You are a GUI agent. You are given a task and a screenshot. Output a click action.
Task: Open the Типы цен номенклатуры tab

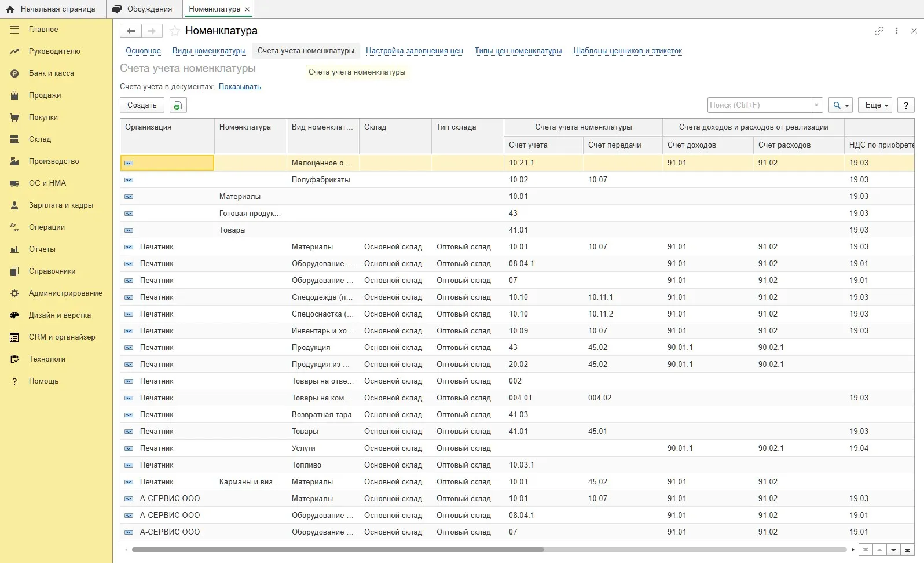click(518, 51)
